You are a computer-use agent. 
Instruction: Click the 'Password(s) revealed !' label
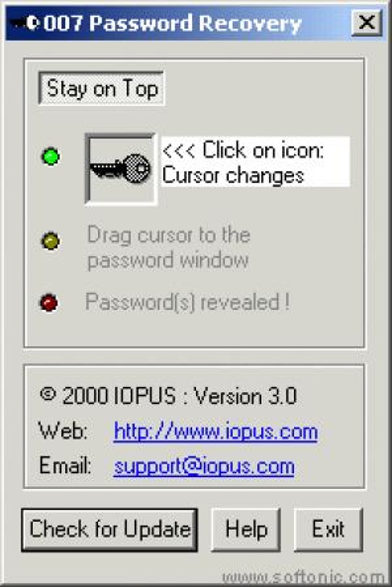[188, 302]
